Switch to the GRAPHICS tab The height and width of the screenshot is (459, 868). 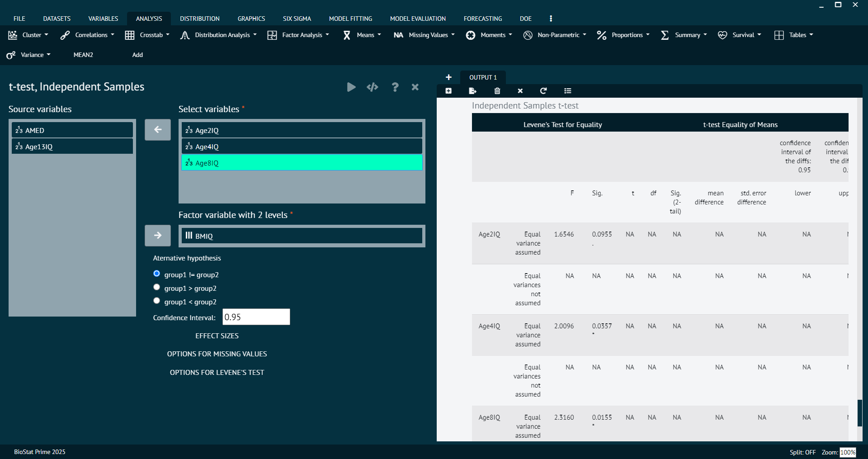tap(251, 19)
